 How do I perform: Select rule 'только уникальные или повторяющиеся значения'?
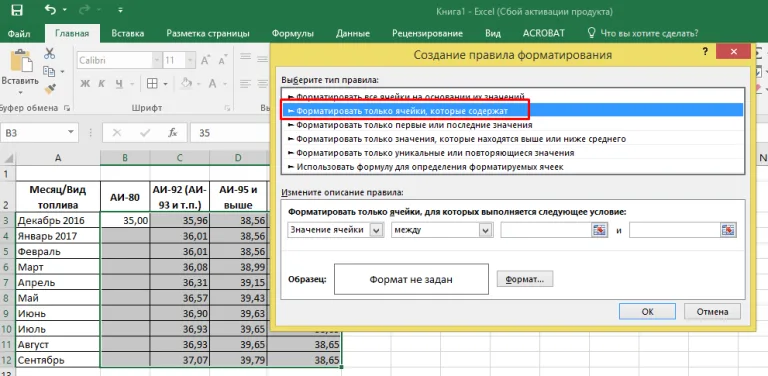pos(512,153)
